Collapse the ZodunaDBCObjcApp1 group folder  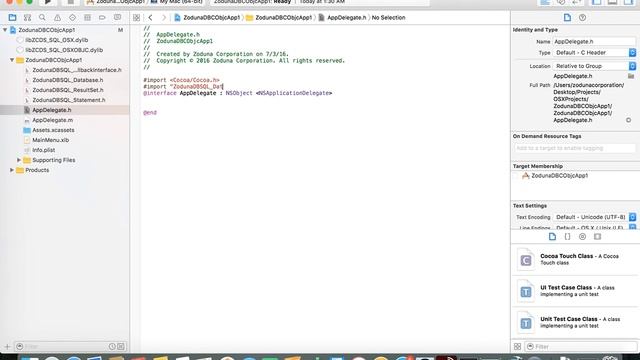(12, 60)
